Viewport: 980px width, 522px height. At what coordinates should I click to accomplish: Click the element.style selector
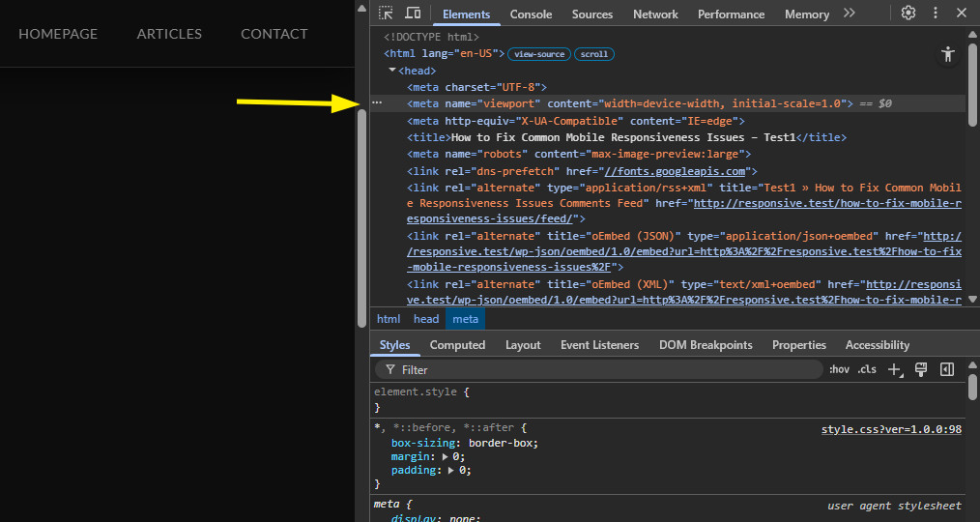tap(416, 391)
